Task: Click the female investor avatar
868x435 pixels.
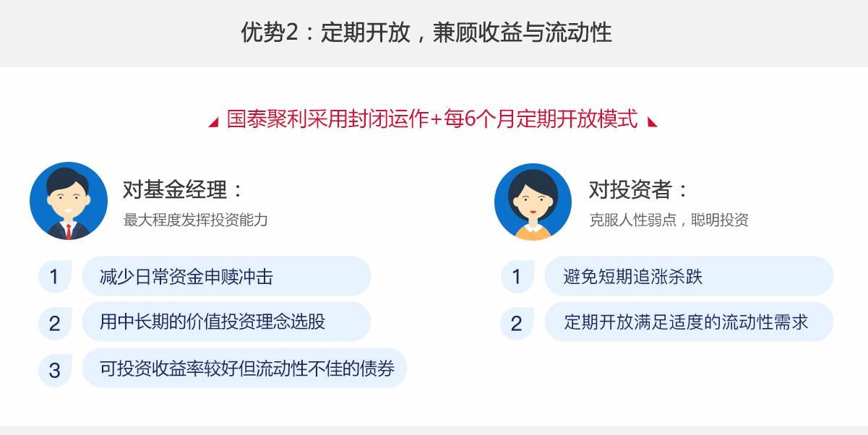Action: coord(533,201)
